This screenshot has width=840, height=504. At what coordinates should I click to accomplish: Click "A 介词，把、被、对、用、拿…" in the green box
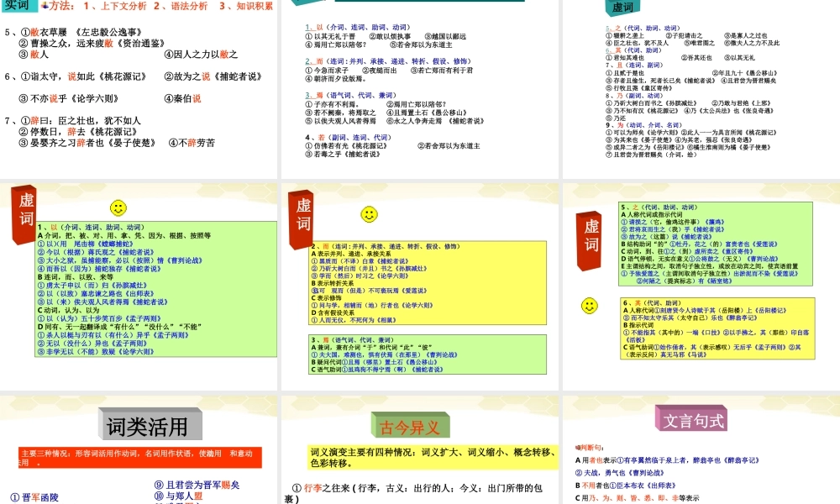tap(124, 235)
